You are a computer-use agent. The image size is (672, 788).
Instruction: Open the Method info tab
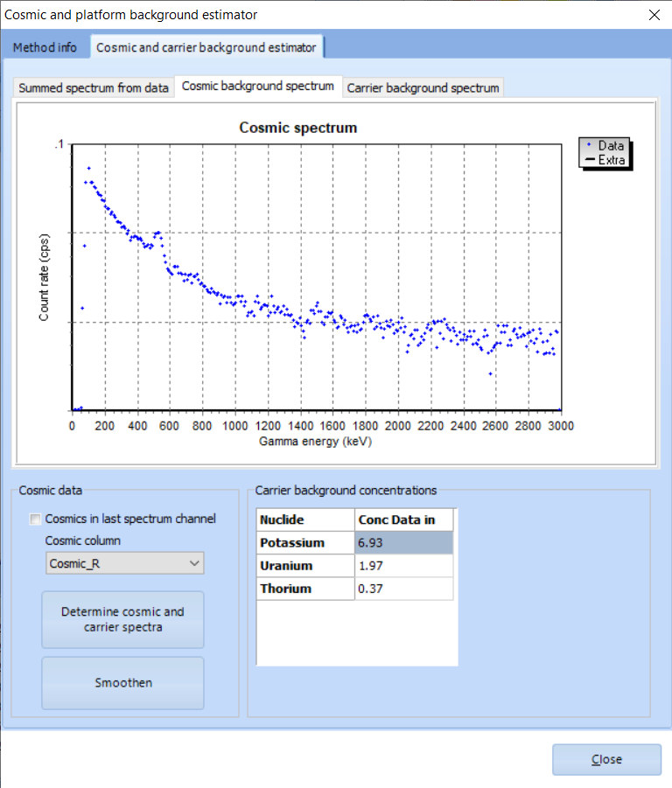tap(45, 47)
